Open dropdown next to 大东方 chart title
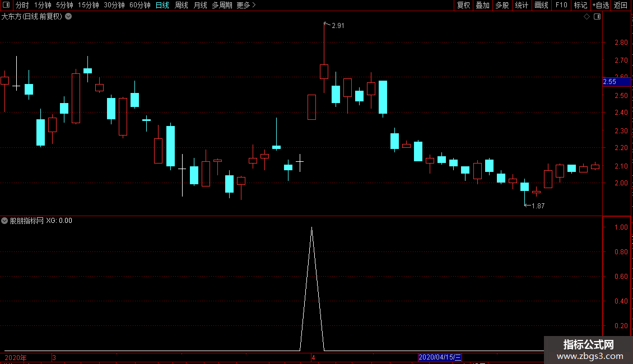Image resolution: width=633 pixels, height=364 pixels. pos(69,16)
